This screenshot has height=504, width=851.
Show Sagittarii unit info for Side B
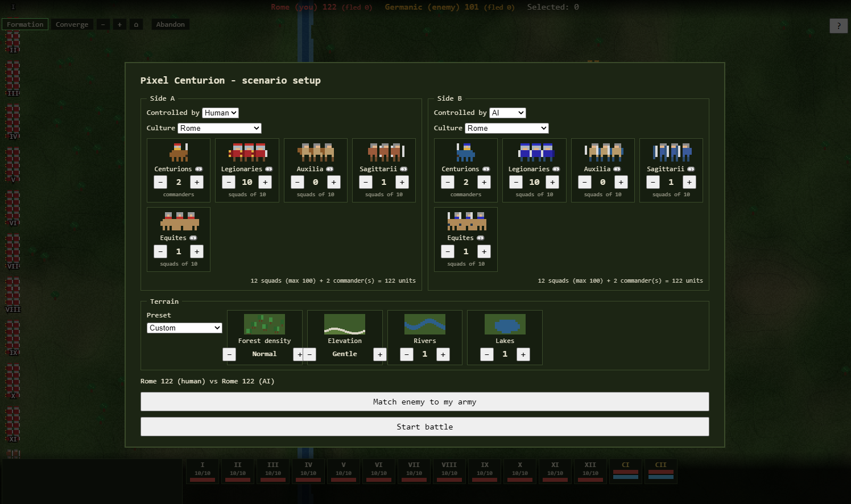[691, 169]
